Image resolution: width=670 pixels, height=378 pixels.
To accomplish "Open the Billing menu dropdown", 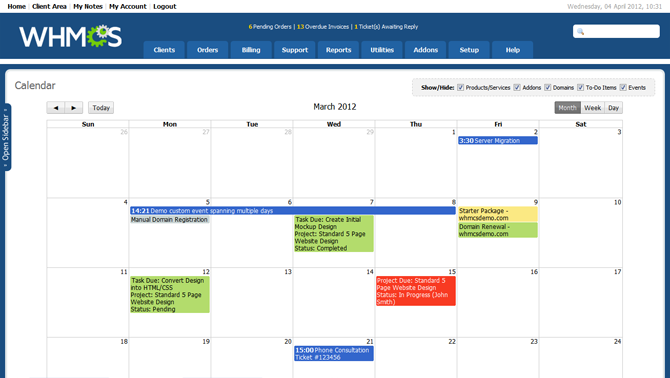I will (x=251, y=50).
